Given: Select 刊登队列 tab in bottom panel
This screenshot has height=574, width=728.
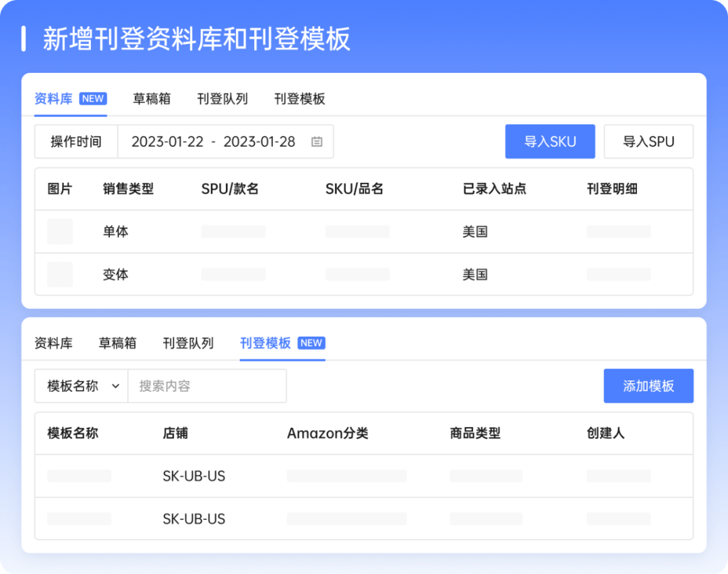Looking at the screenshot, I should (x=188, y=343).
